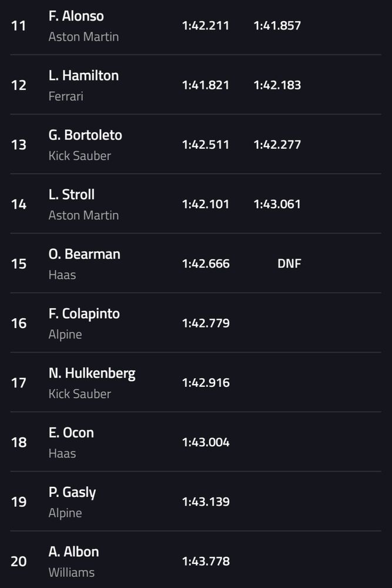Click E. Ocon's name
Image resolution: width=392 pixels, height=588 pixels.
(x=71, y=433)
